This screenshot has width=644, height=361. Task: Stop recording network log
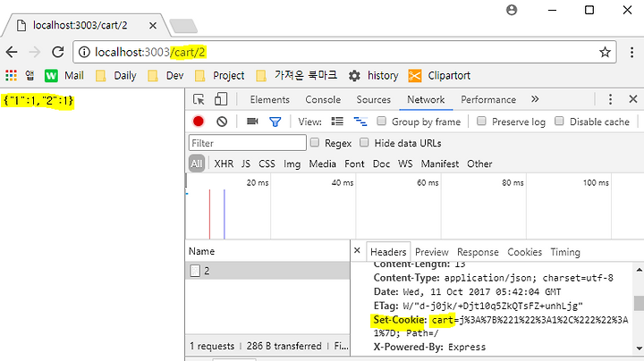pyautogui.click(x=199, y=122)
